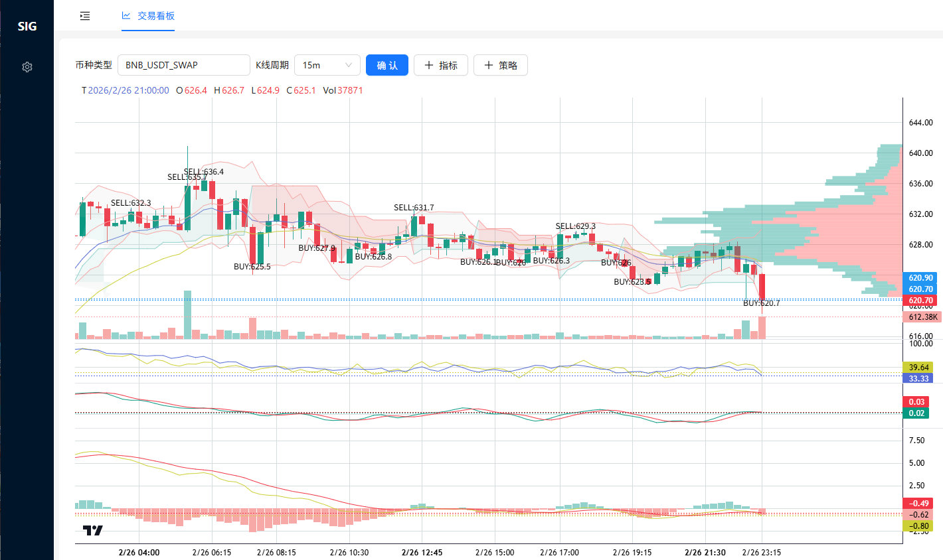This screenshot has height=560, width=943.
Task: Select the BUY:620.7 signal marker
Action: (762, 303)
